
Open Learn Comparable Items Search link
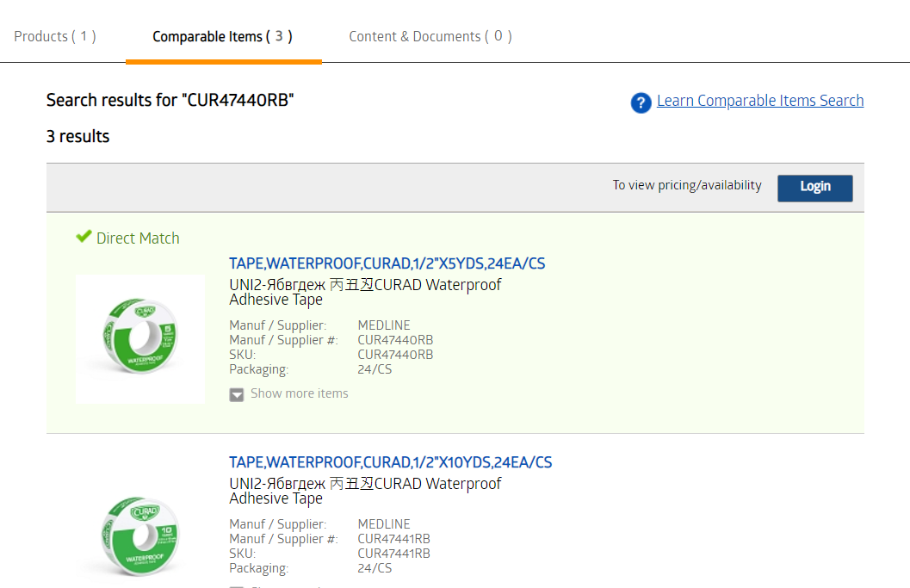coord(759,101)
